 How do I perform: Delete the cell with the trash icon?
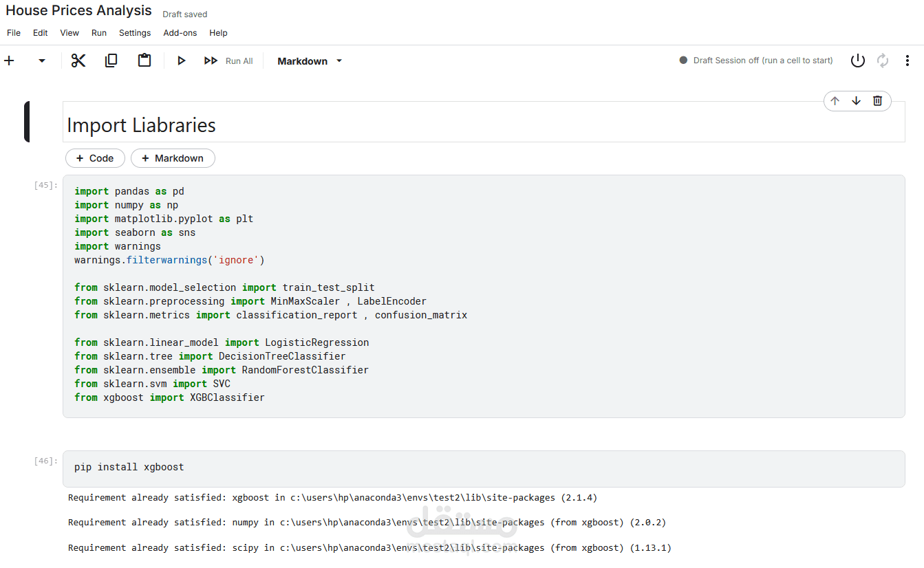coord(877,100)
